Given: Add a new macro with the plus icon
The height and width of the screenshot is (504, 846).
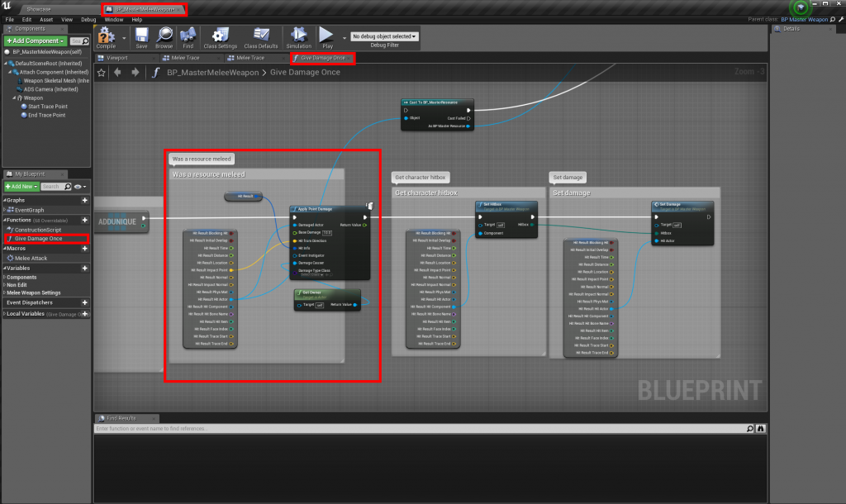Looking at the screenshot, I should coord(85,249).
